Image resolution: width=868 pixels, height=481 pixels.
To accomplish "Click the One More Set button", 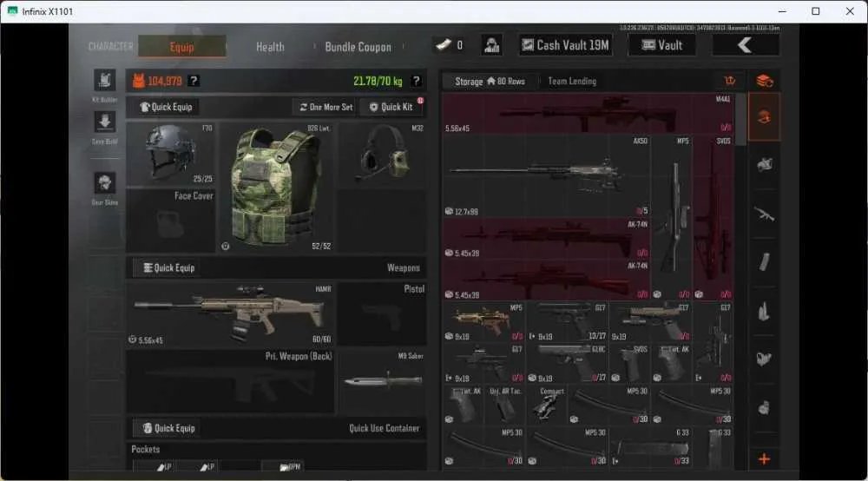I will tap(326, 107).
